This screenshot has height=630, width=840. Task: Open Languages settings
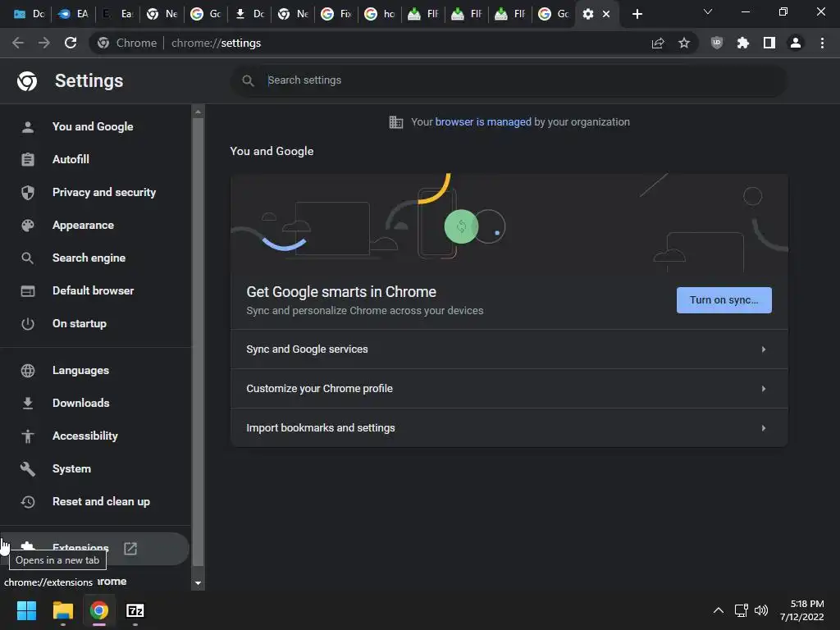80,371
